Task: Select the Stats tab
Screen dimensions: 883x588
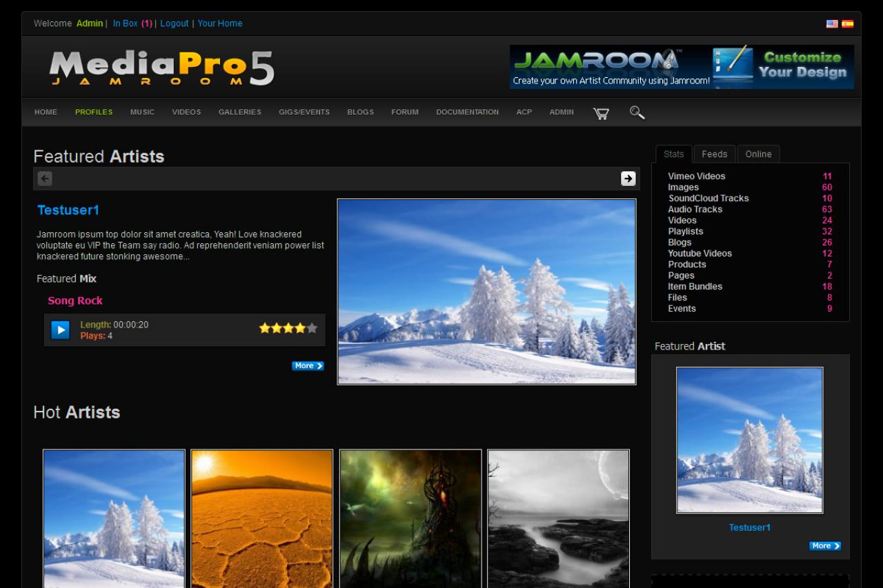Action: tap(674, 154)
